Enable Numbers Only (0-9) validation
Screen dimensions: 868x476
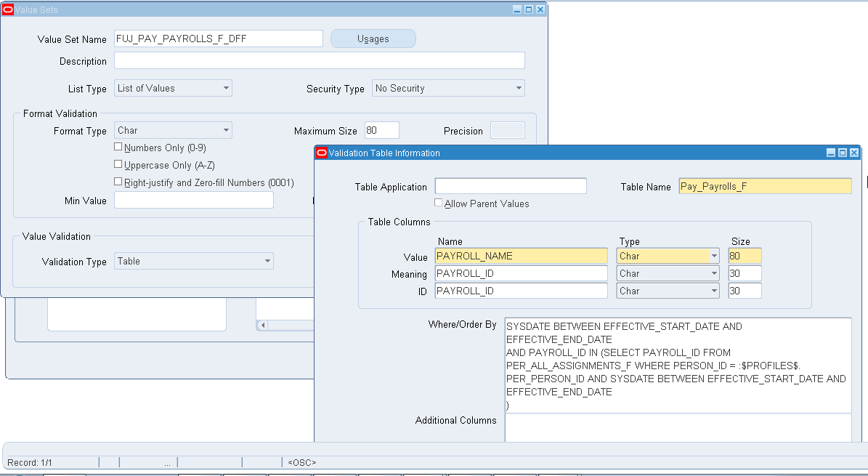point(118,146)
